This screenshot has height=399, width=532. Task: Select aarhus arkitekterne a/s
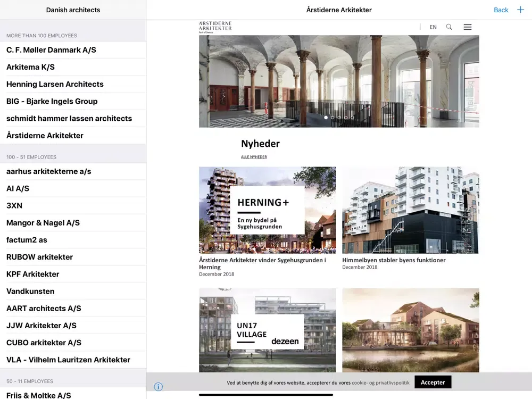coord(73,171)
